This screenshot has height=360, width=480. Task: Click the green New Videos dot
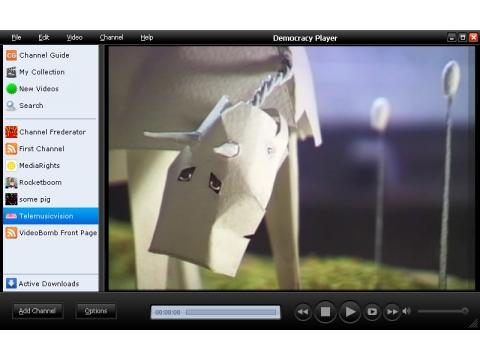(11, 89)
